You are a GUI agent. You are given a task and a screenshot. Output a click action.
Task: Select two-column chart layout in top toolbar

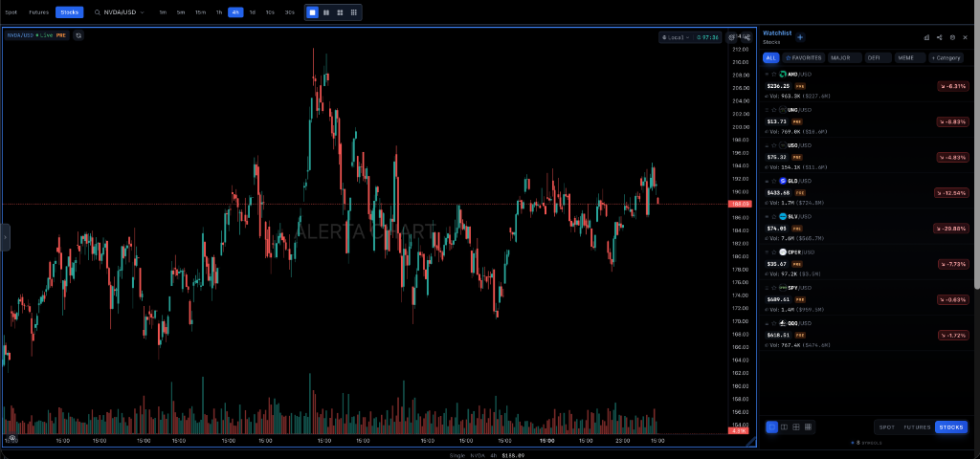pos(326,12)
